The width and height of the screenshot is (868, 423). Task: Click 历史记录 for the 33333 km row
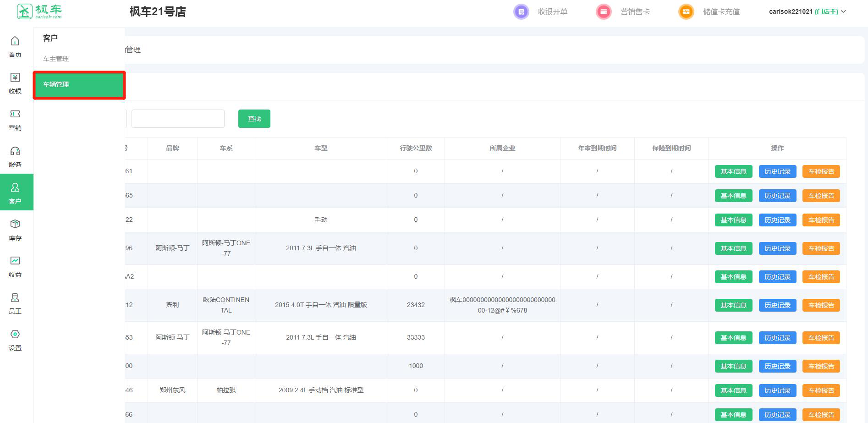(x=777, y=338)
